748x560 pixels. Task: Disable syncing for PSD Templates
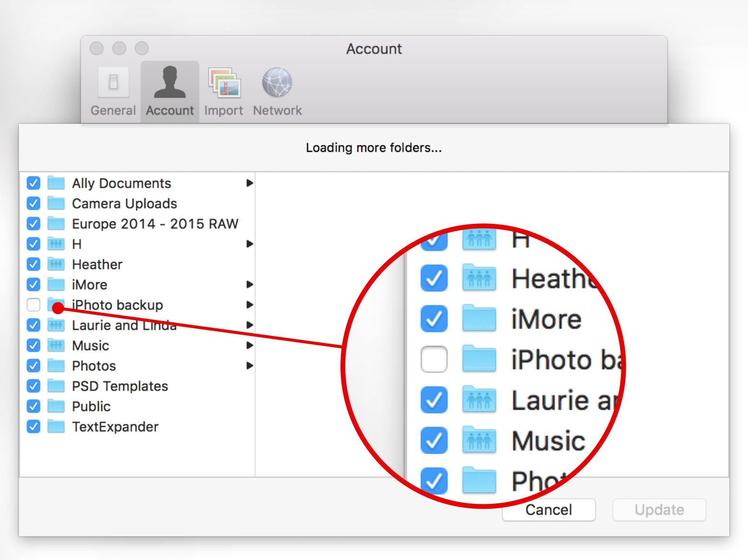coord(33,386)
